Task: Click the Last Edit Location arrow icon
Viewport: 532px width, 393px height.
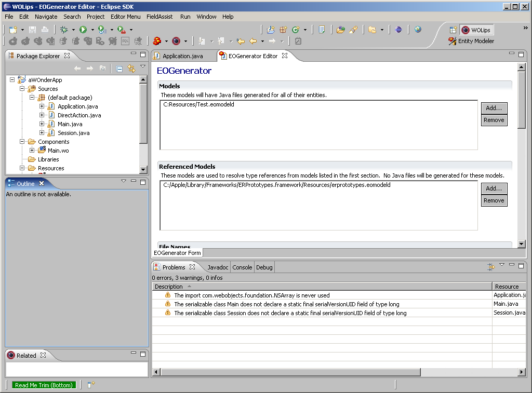Action: point(241,42)
